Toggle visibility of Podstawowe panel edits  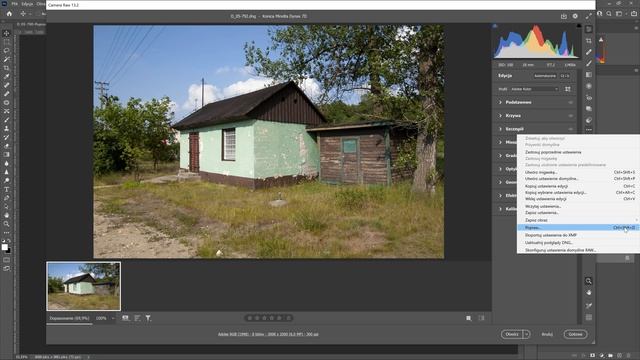(571, 102)
